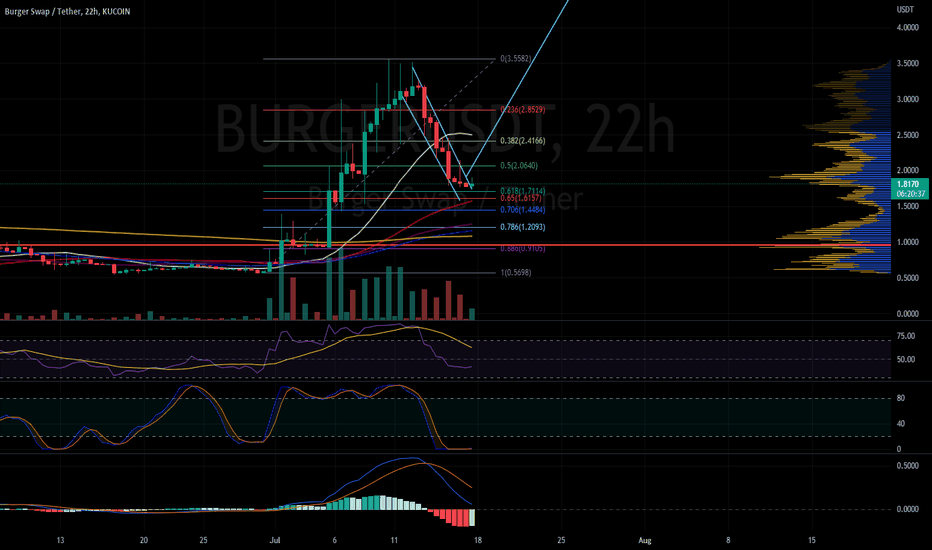Click the RSI pane 75.00 axis label
The height and width of the screenshot is (550, 932).
click(x=906, y=336)
